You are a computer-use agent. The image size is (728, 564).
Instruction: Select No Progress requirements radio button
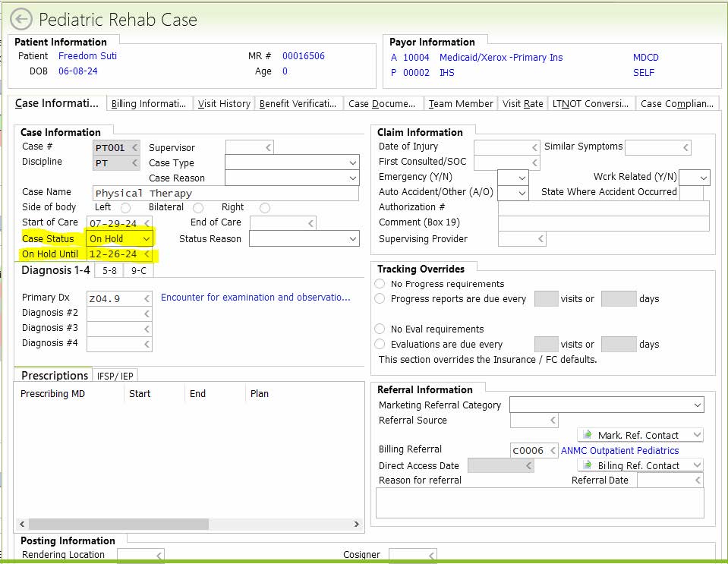pos(380,284)
